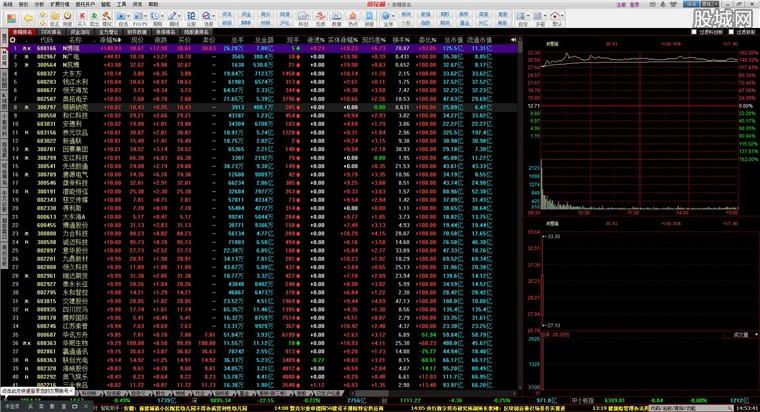Expand the 自选 icon dropdown arrow
Image resolution: width=760 pixels, height=412 pixels.
[x=128, y=16]
